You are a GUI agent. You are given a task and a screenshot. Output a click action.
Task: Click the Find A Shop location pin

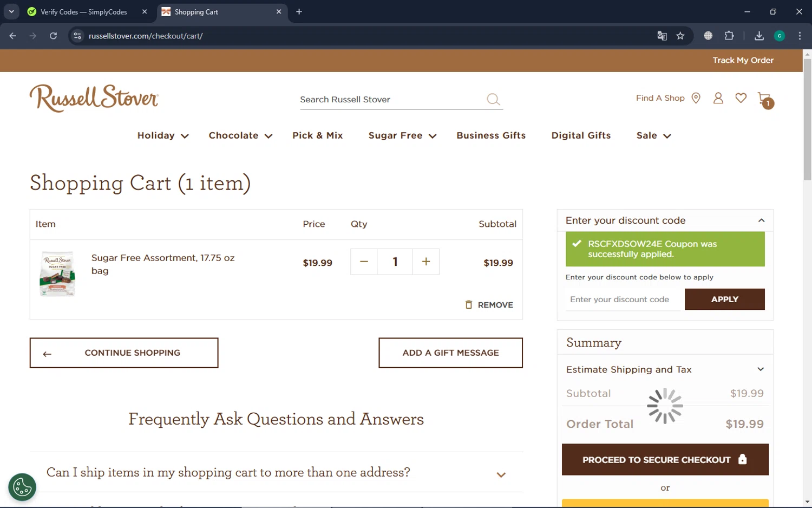[x=696, y=98]
